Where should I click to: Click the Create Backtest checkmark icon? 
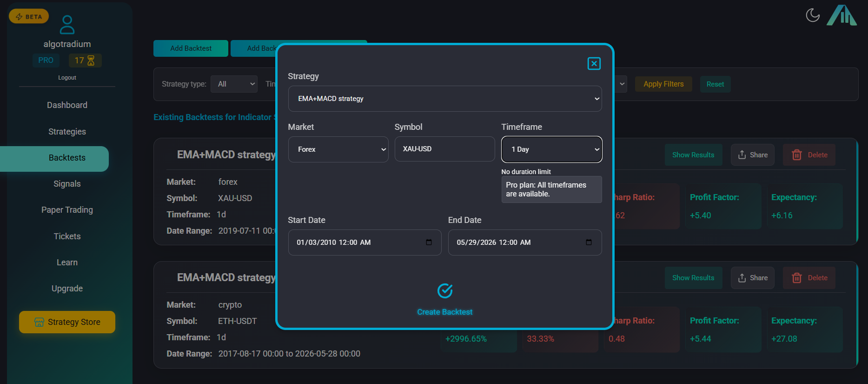tap(445, 291)
